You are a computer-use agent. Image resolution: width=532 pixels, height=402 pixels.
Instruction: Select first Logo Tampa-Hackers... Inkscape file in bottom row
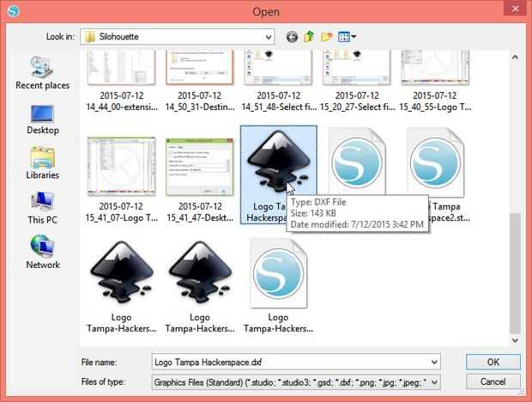122,286
